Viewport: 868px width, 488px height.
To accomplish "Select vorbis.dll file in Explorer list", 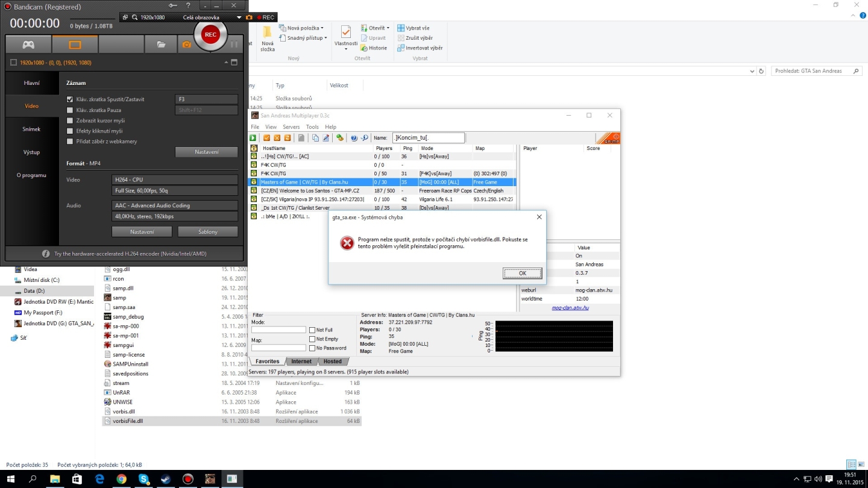I will tap(124, 411).
